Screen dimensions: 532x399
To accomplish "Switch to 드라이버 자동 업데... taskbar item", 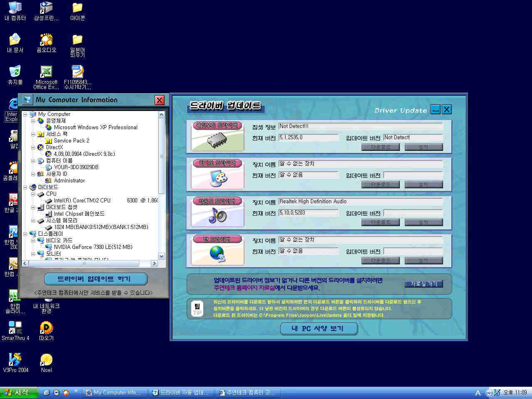I will pyautogui.click(x=180, y=393).
